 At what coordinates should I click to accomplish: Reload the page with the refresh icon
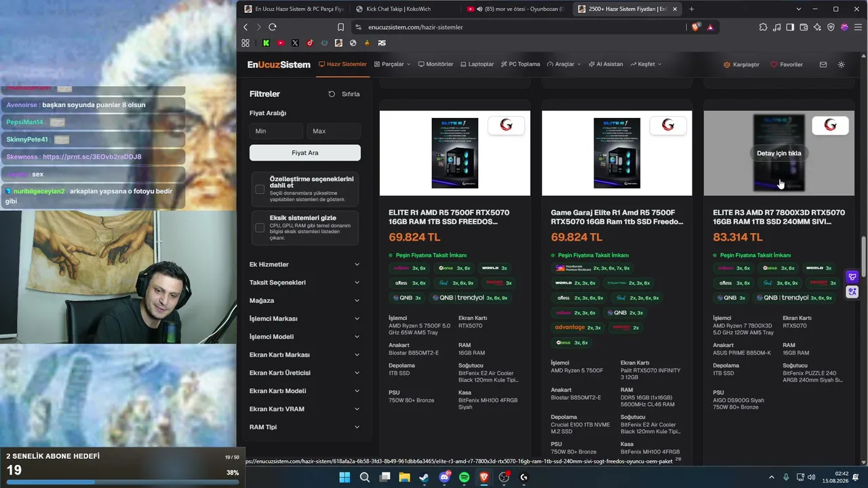[x=272, y=27]
